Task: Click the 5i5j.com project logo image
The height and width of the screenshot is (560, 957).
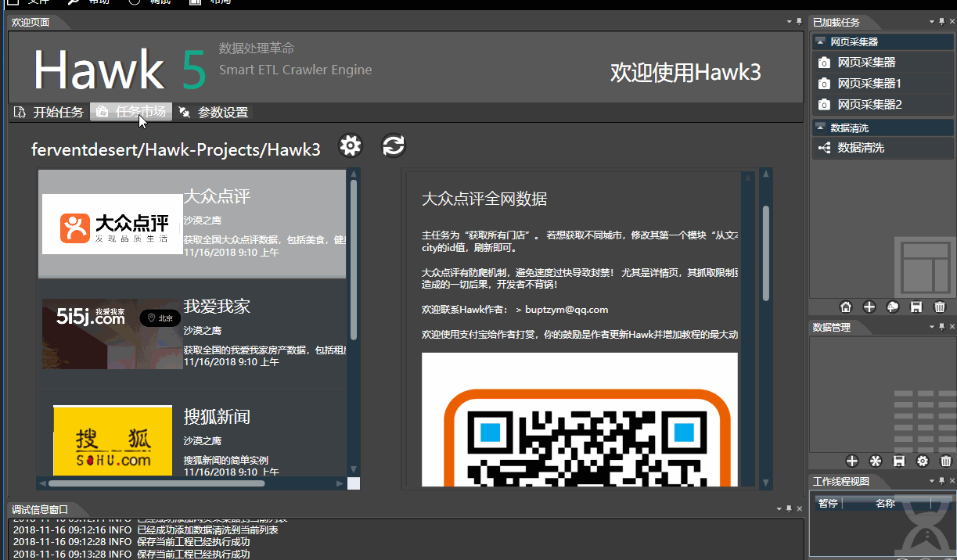Action: [113, 334]
